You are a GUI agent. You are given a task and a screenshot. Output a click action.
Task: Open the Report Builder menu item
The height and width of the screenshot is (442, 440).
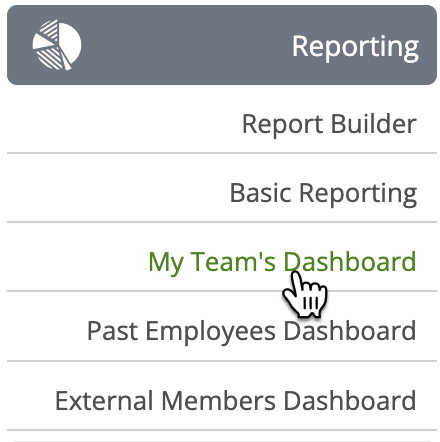tap(329, 124)
